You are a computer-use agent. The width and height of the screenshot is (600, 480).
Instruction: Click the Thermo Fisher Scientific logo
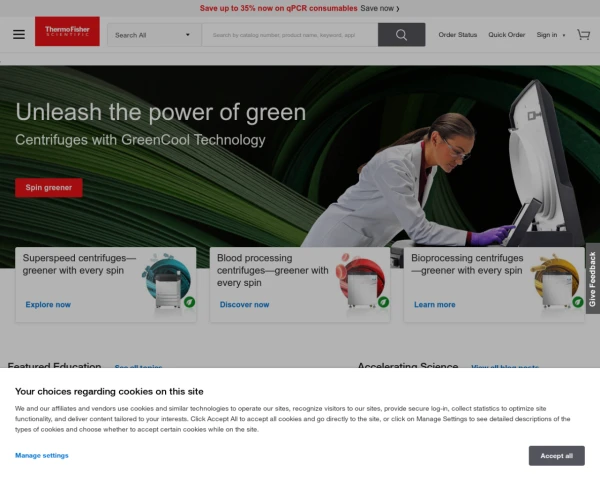67,31
